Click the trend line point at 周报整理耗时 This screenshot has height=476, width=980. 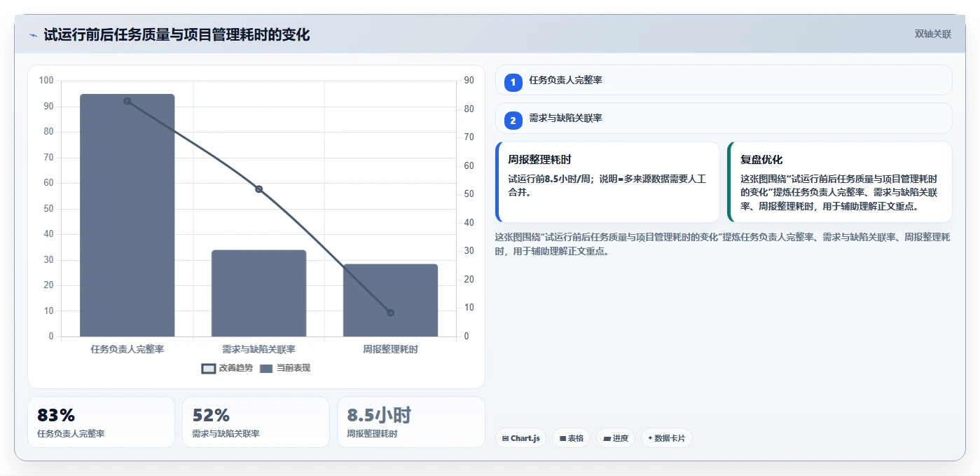point(390,313)
